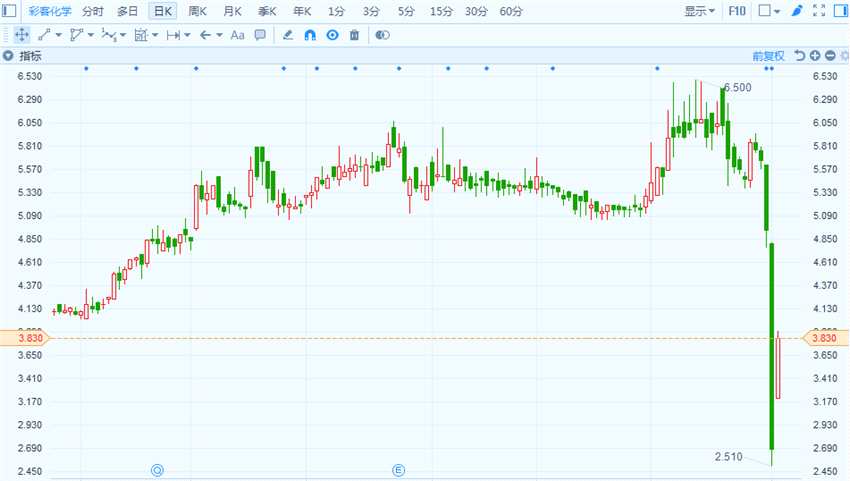Screen dimensions: 850x481
Task: Select the horizontal range span tool
Action: click(x=173, y=35)
